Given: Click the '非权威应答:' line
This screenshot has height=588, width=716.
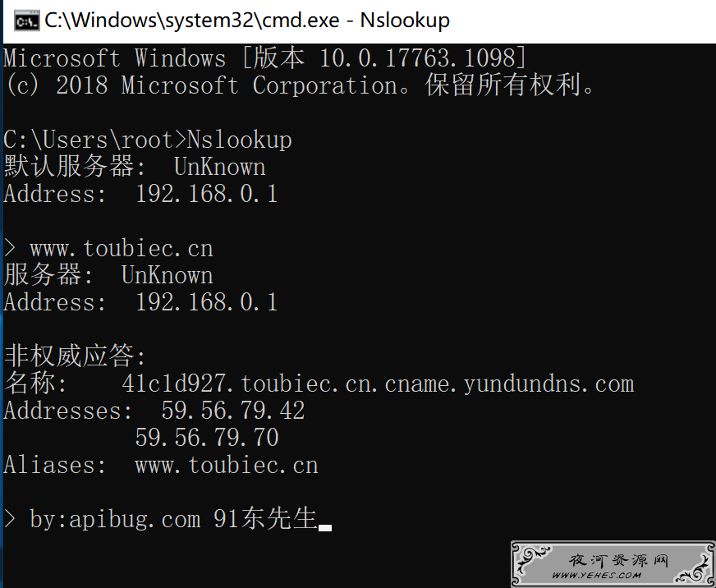Looking at the screenshot, I should coord(75,356).
